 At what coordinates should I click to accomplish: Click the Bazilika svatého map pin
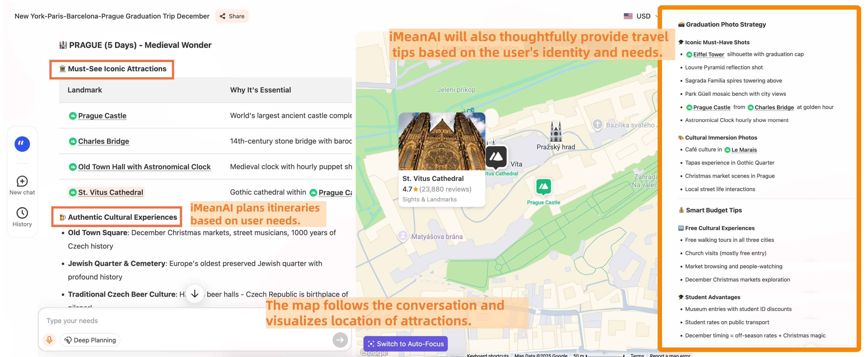click(597, 124)
